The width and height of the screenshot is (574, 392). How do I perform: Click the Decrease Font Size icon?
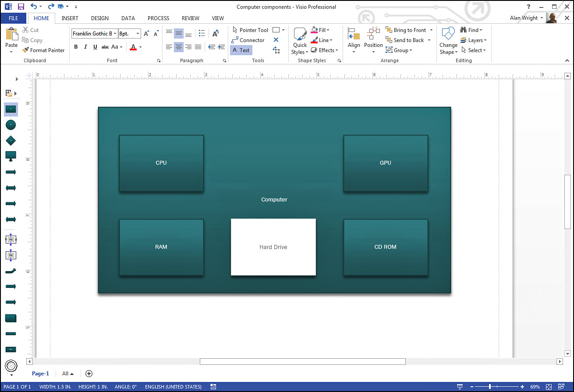tap(156, 34)
